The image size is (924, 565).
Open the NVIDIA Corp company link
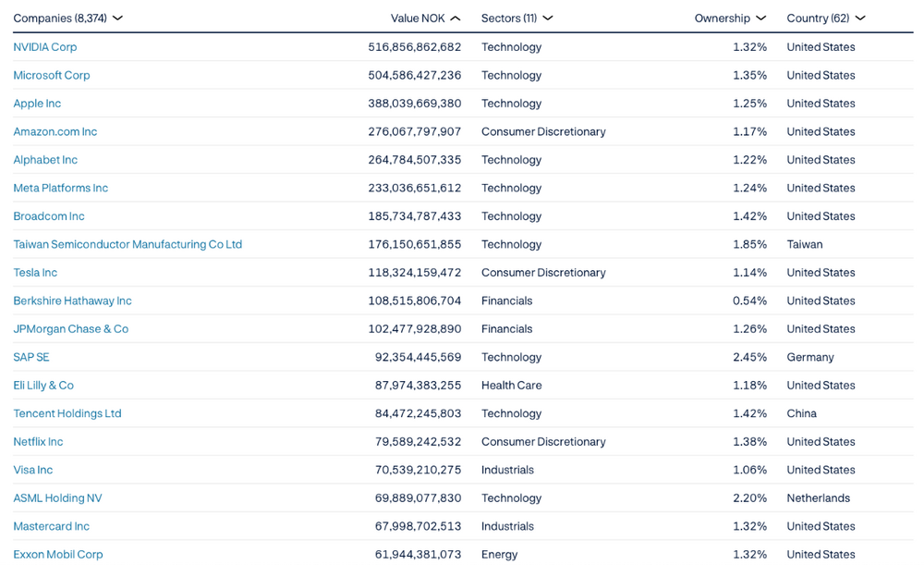(x=44, y=46)
